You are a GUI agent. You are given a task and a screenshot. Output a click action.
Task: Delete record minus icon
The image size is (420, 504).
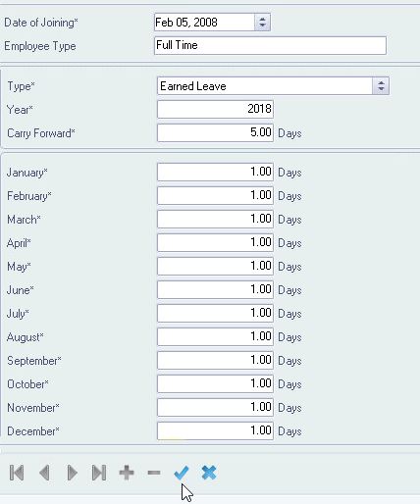[154, 473]
